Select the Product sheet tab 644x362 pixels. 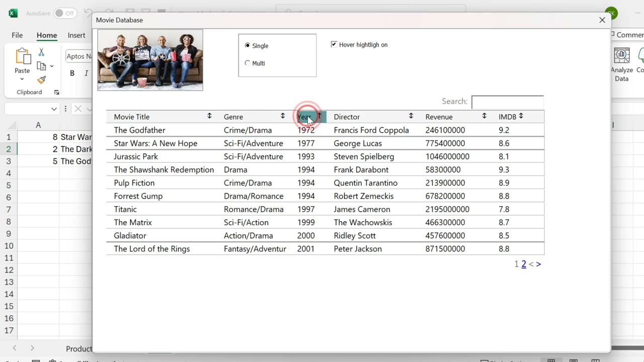point(79,348)
